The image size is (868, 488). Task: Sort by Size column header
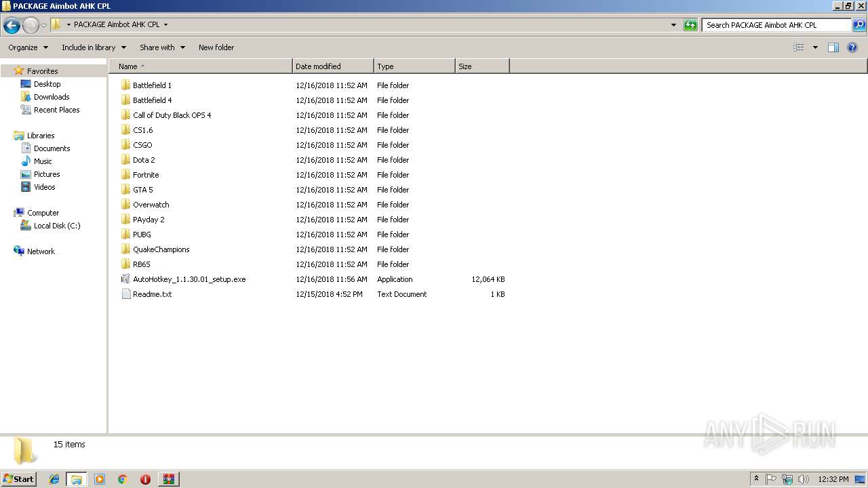coord(482,66)
